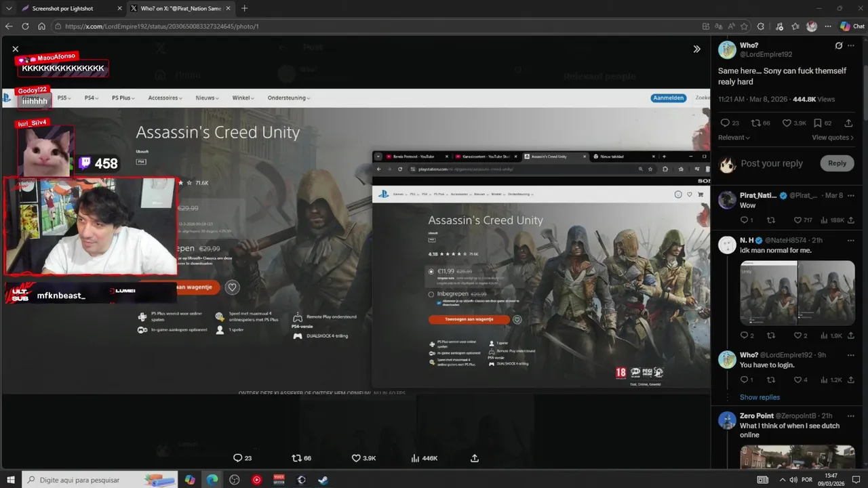The width and height of the screenshot is (868, 488).
Task: Click the taskbar search box Digite aqui para pesquisar
Action: coord(100,480)
